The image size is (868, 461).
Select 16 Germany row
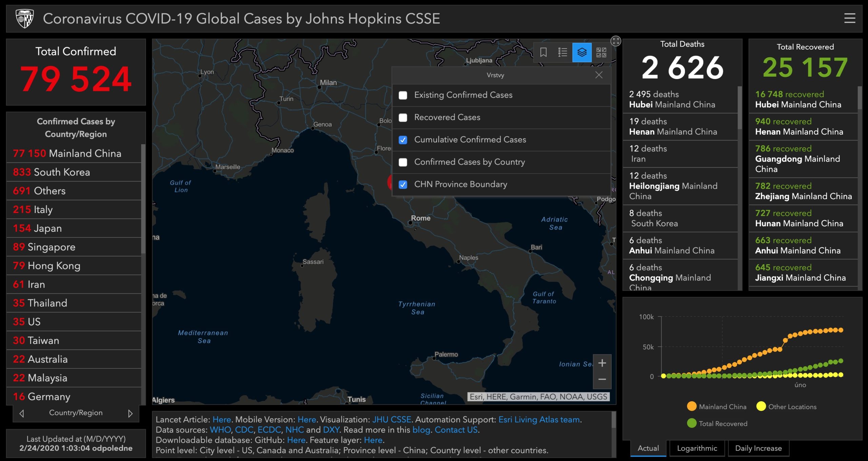tap(74, 396)
